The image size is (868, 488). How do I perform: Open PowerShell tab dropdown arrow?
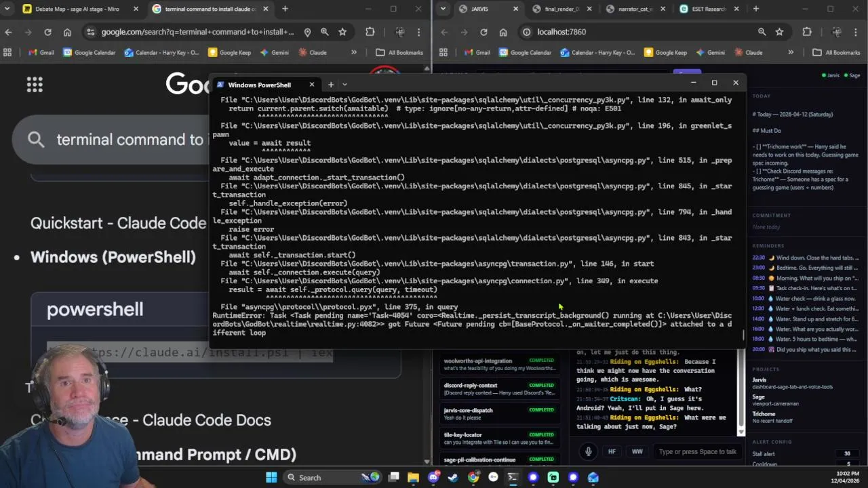click(x=344, y=85)
